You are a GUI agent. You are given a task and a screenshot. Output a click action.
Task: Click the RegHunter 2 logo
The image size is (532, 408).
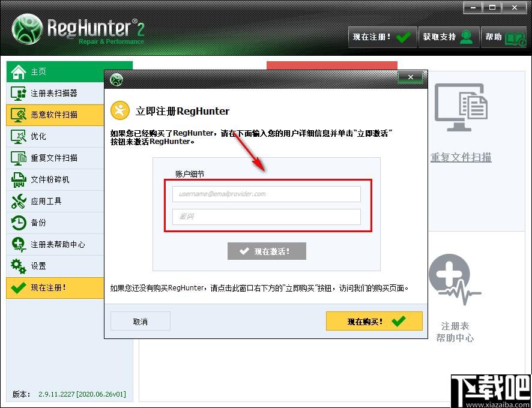point(78,29)
